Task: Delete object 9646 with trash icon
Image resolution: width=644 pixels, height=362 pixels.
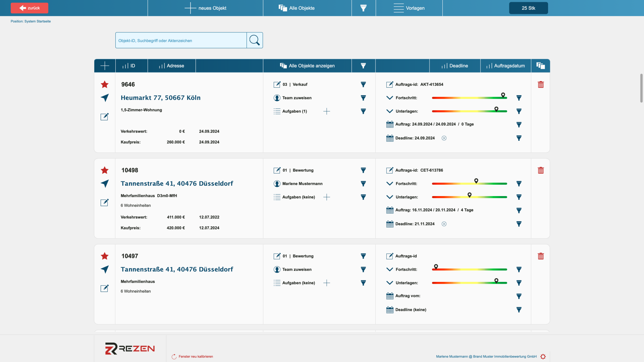Action: pos(541,85)
